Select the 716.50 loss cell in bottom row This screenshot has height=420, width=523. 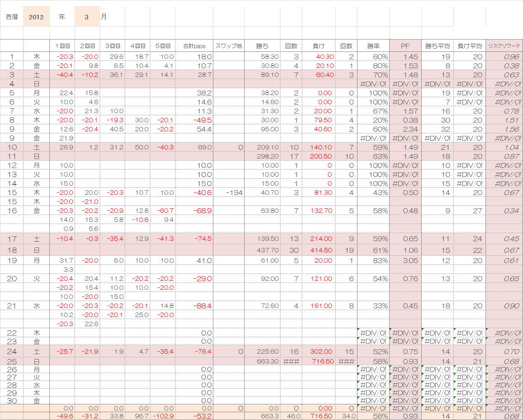pyautogui.click(x=319, y=416)
